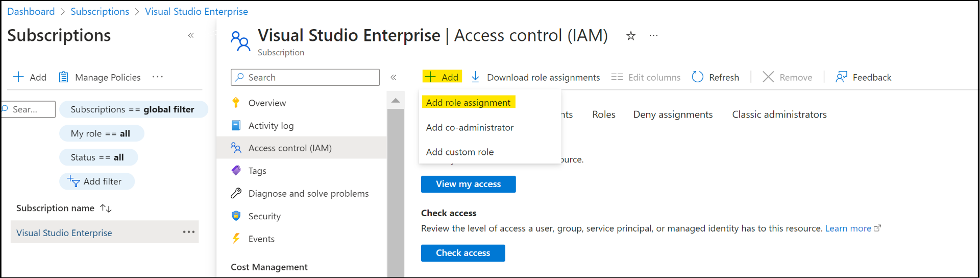
Task: Favorite the page with the star icon
Action: [631, 36]
